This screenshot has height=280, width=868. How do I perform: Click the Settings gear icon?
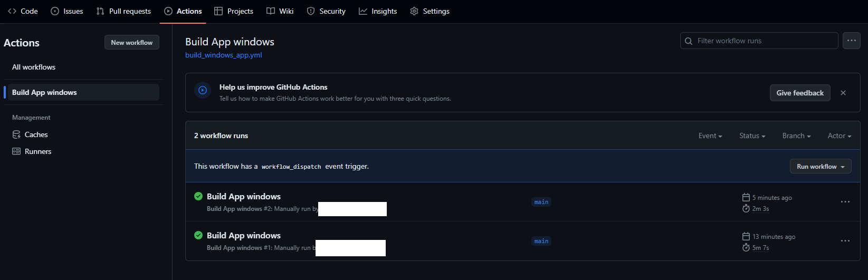(414, 11)
